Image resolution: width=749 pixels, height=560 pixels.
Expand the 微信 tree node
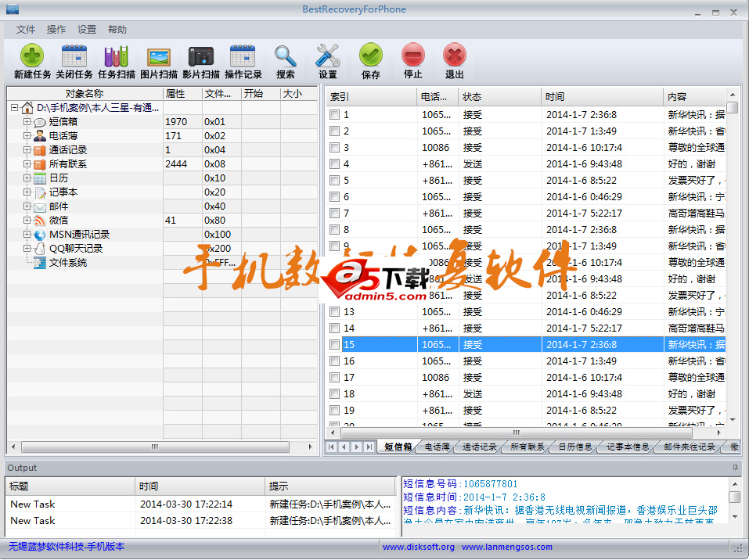pos(25,220)
